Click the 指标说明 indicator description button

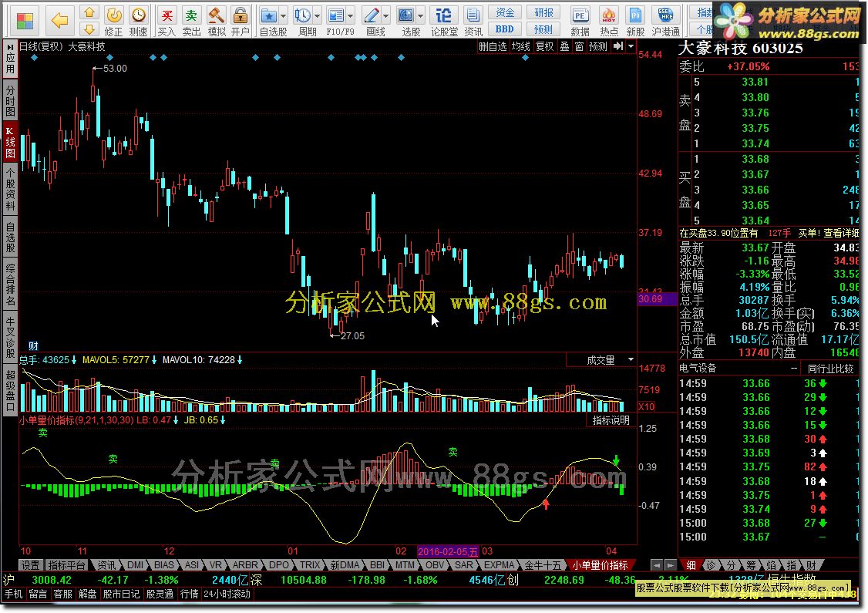point(611,420)
